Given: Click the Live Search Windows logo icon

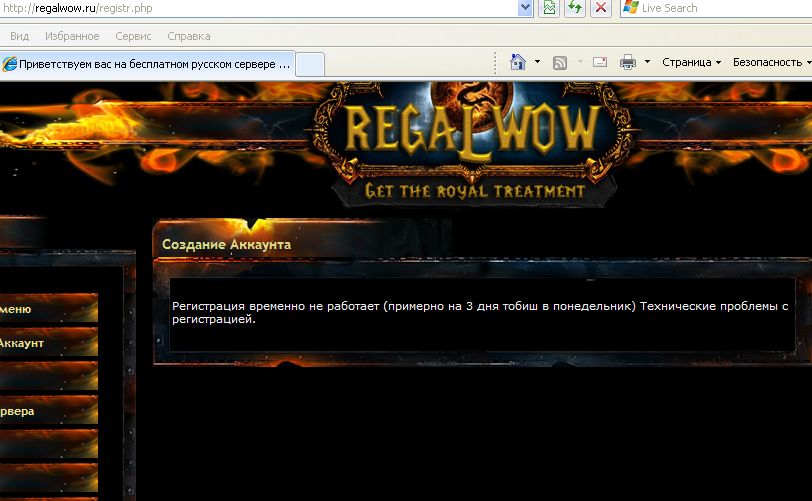Looking at the screenshot, I should coord(630,8).
